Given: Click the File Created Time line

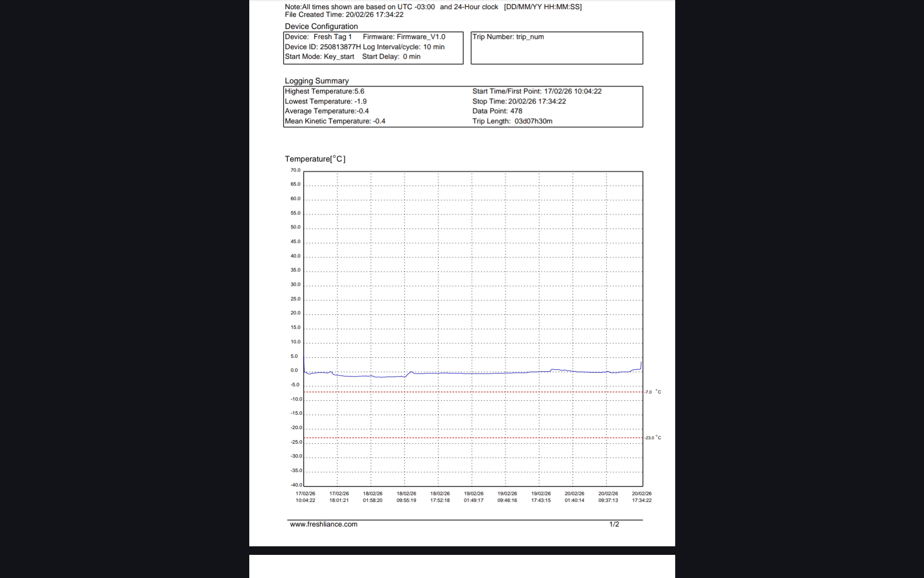Looking at the screenshot, I should (x=344, y=14).
